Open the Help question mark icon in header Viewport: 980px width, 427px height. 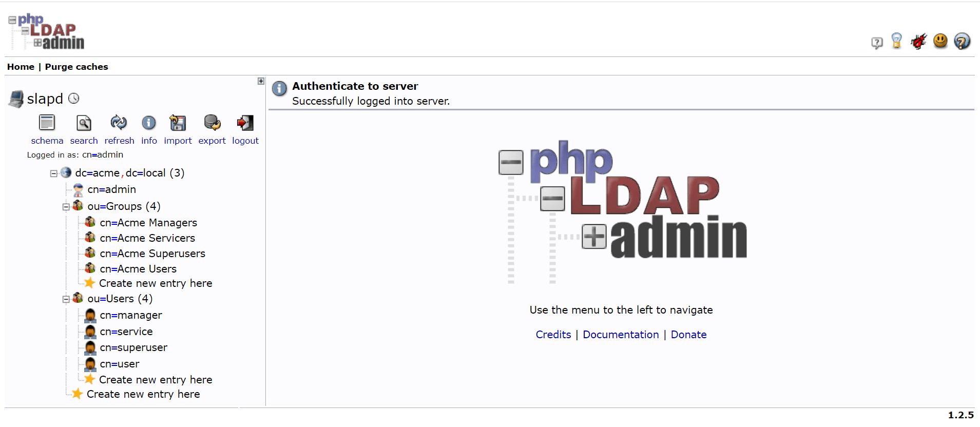[962, 41]
